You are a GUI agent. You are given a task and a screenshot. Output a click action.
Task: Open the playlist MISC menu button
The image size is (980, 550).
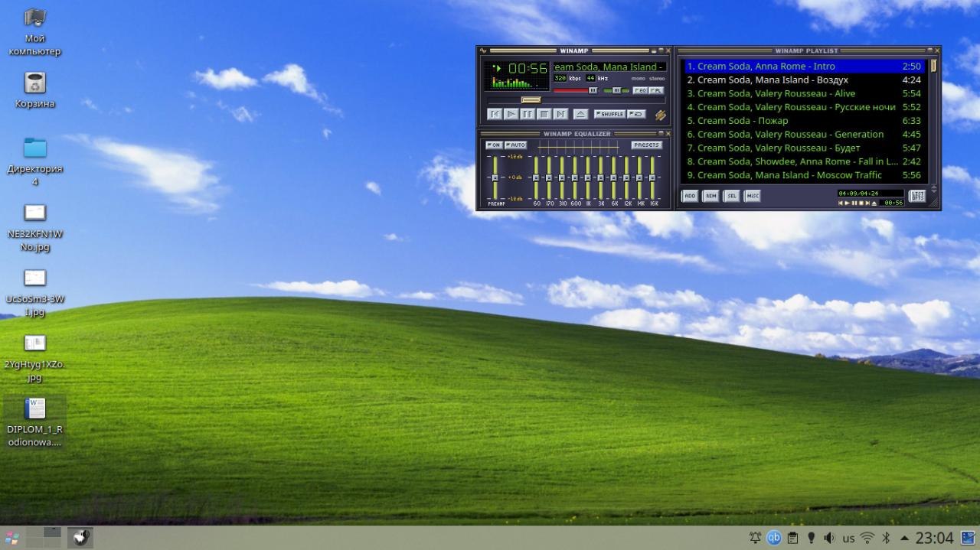point(753,197)
